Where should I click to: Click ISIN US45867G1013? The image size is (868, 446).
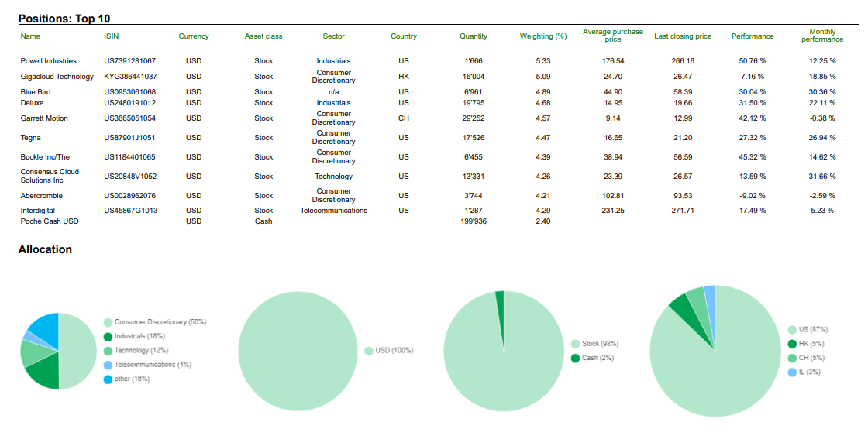pos(131,211)
